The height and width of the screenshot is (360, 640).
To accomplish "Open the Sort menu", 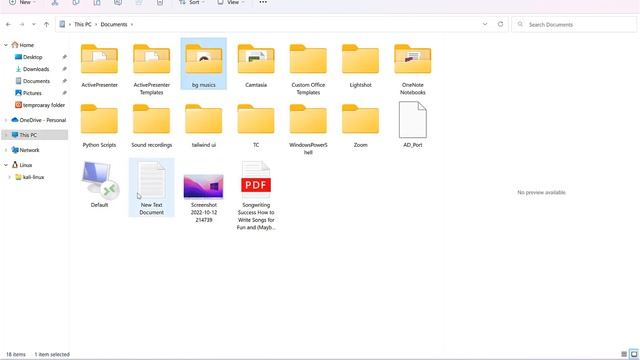I will (x=192, y=2).
